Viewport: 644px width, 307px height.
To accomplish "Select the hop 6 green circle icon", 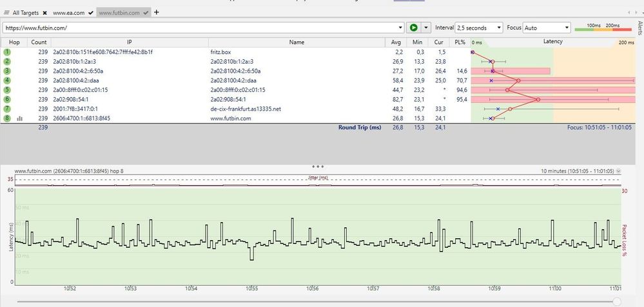I will tap(7, 99).
